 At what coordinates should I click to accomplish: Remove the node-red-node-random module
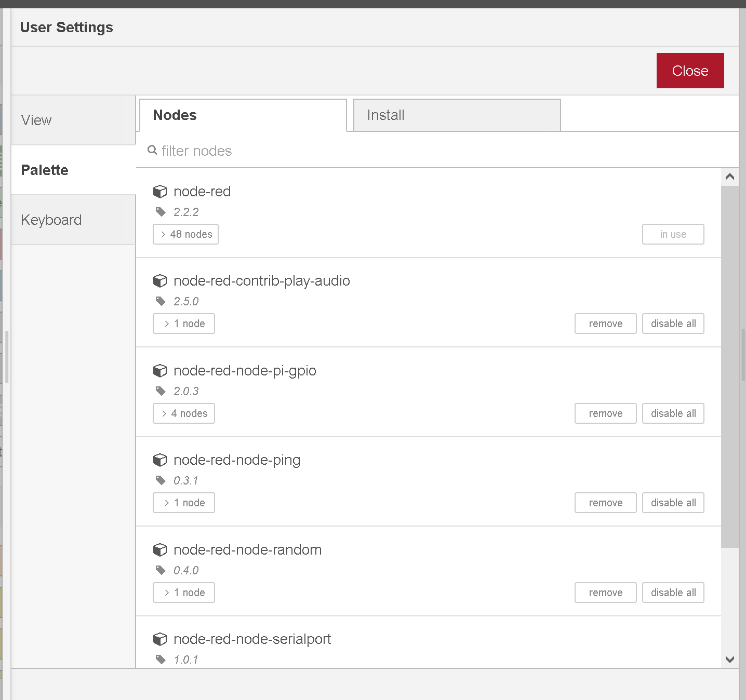pos(606,593)
